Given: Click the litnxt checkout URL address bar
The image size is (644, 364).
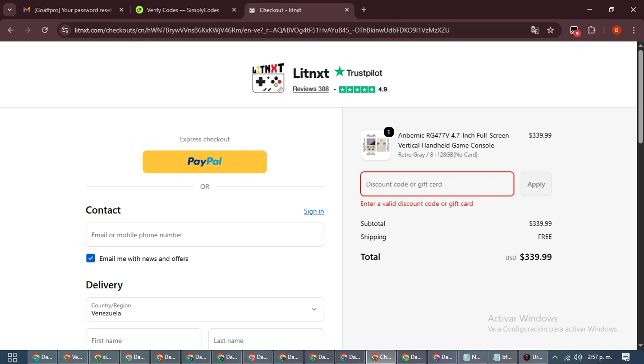Looking at the screenshot, I should click(262, 30).
